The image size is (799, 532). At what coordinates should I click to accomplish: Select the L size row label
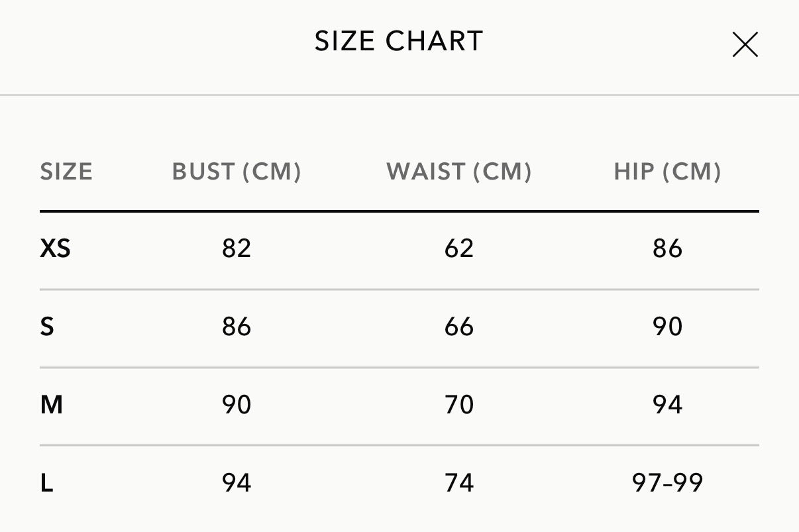pyautogui.click(x=46, y=483)
